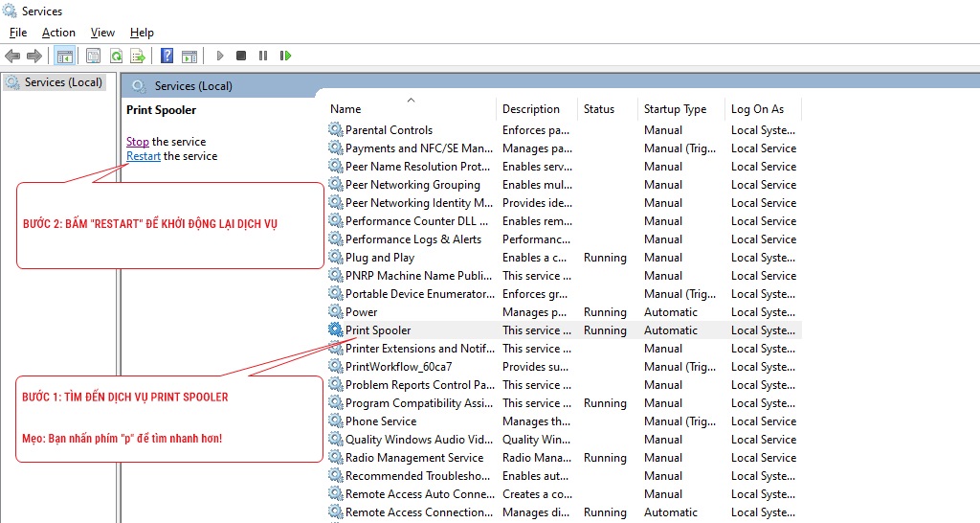Click the Print Spooler gear icon
Image resolution: width=980 pixels, height=523 pixels.
coord(336,330)
